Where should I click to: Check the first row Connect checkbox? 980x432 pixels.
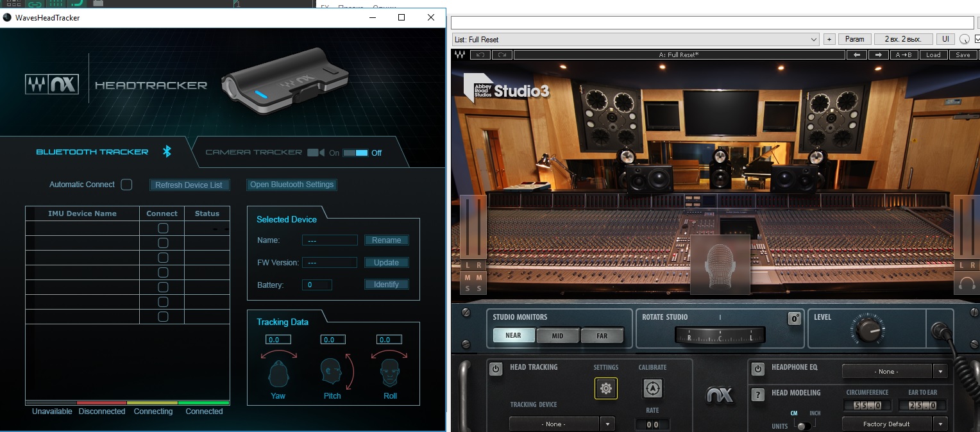pyautogui.click(x=163, y=228)
